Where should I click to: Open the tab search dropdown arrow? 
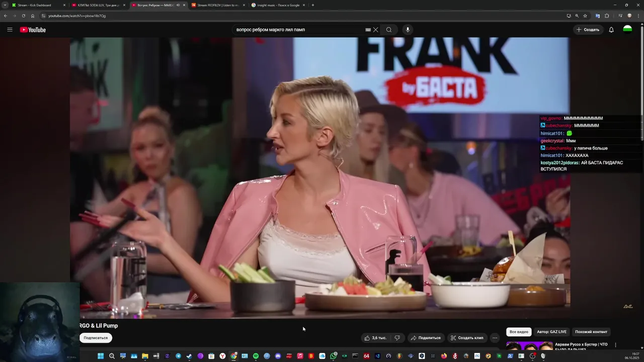pyautogui.click(x=5, y=5)
